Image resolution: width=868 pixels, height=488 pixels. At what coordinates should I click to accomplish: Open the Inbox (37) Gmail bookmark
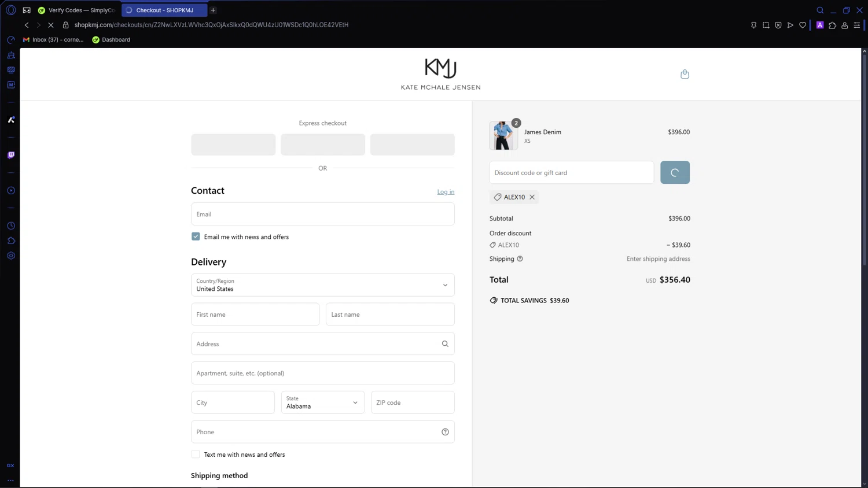(53, 40)
